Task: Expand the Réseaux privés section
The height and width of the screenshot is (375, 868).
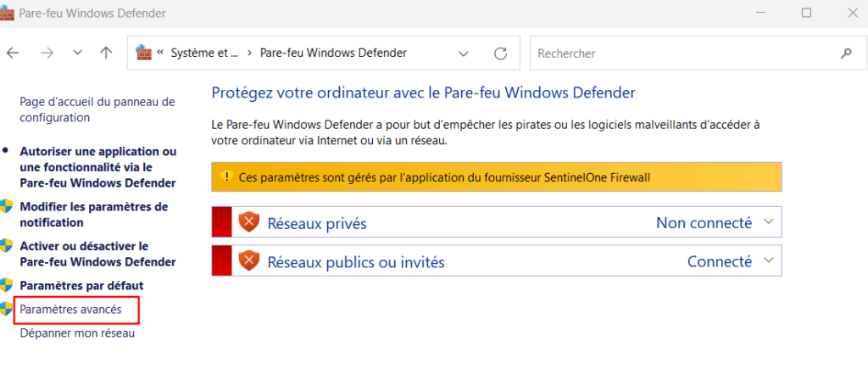Action: tap(769, 222)
